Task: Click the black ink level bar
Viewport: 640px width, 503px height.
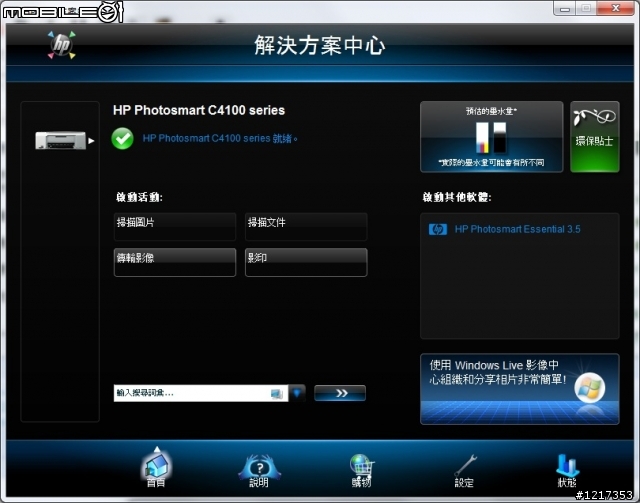Action: [x=500, y=138]
